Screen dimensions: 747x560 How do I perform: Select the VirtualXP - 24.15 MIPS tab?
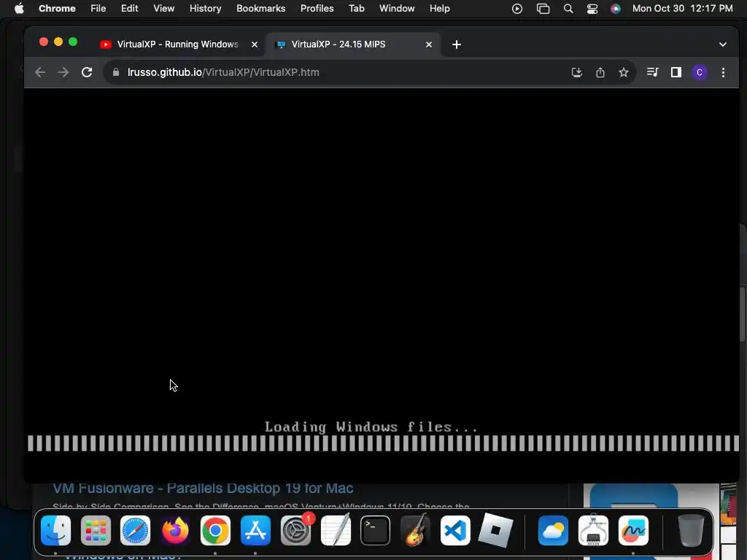click(353, 44)
